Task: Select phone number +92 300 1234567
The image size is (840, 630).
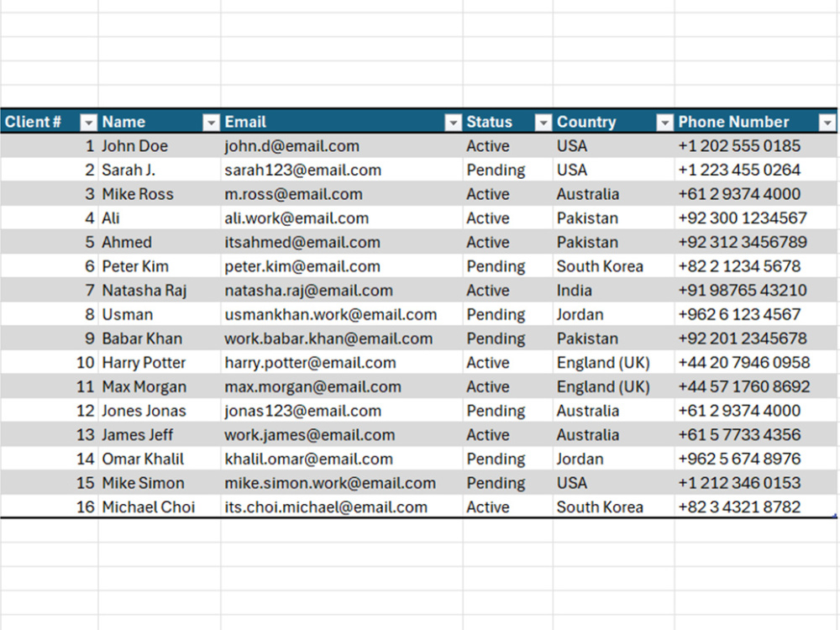Action: [755, 218]
